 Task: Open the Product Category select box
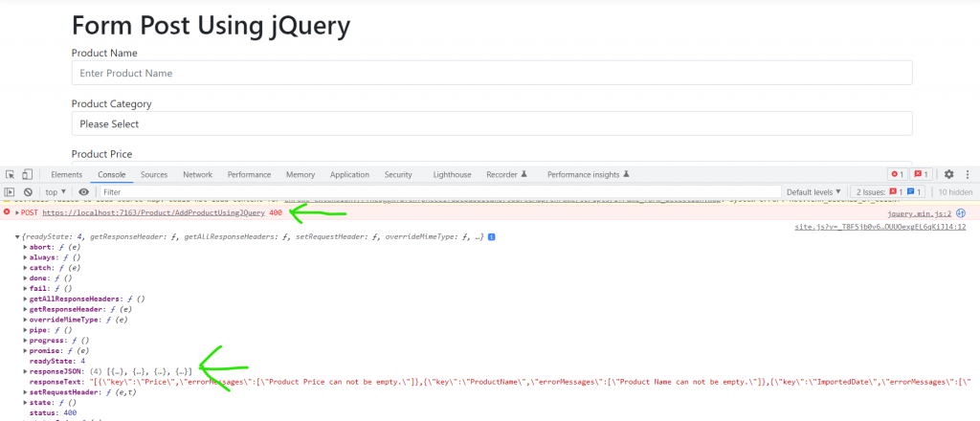491,123
